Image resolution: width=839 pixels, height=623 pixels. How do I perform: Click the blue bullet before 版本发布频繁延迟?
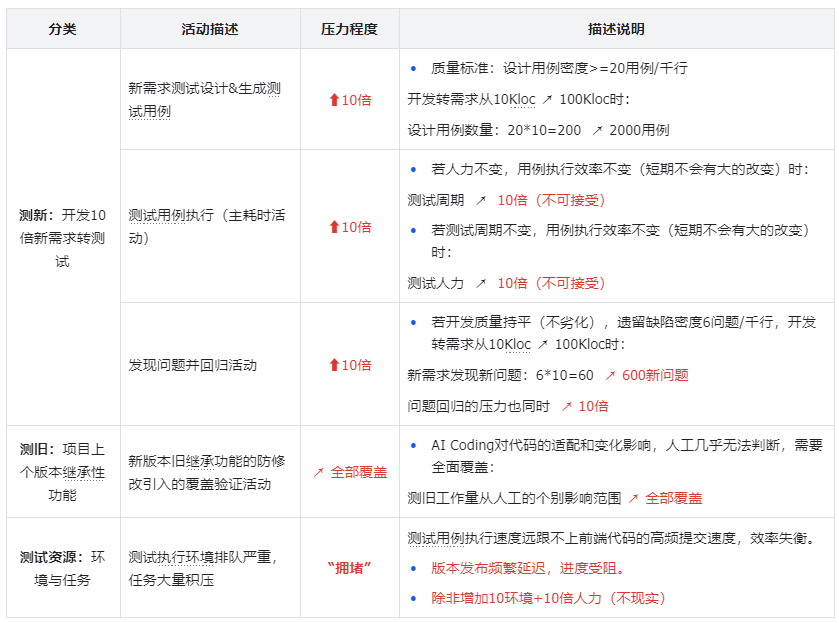(413, 568)
